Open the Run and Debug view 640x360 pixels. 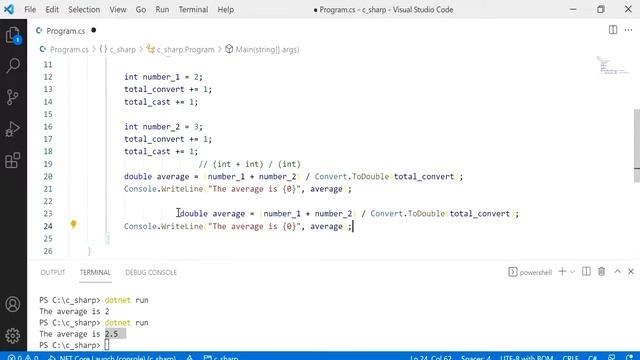13,129
